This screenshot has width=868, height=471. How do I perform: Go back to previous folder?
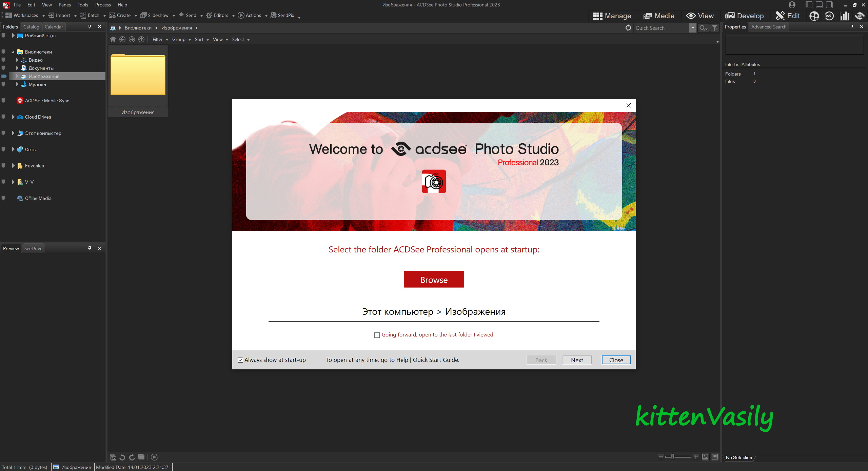(x=122, y=39)
